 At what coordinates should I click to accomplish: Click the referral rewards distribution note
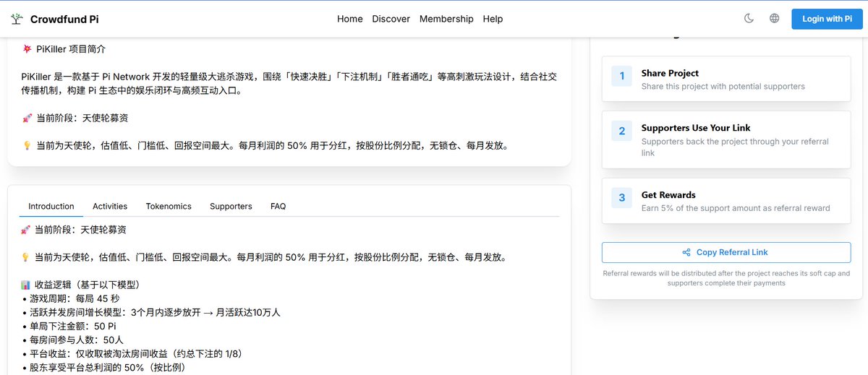[x=726, y=278]
